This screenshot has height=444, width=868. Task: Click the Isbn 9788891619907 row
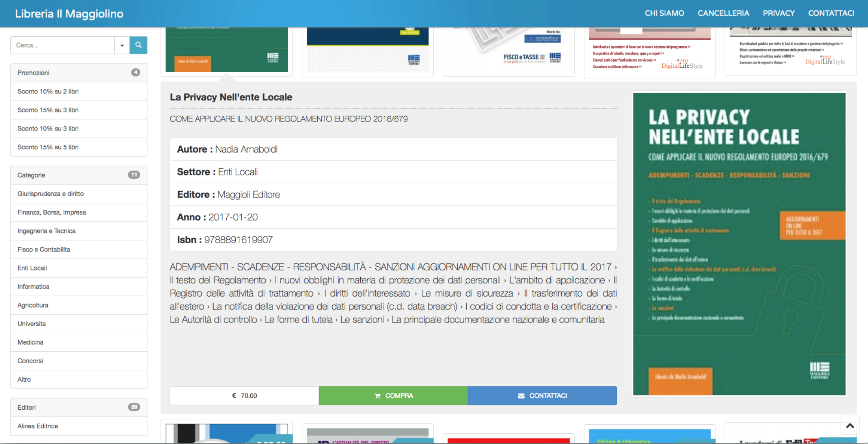point(393,239)
